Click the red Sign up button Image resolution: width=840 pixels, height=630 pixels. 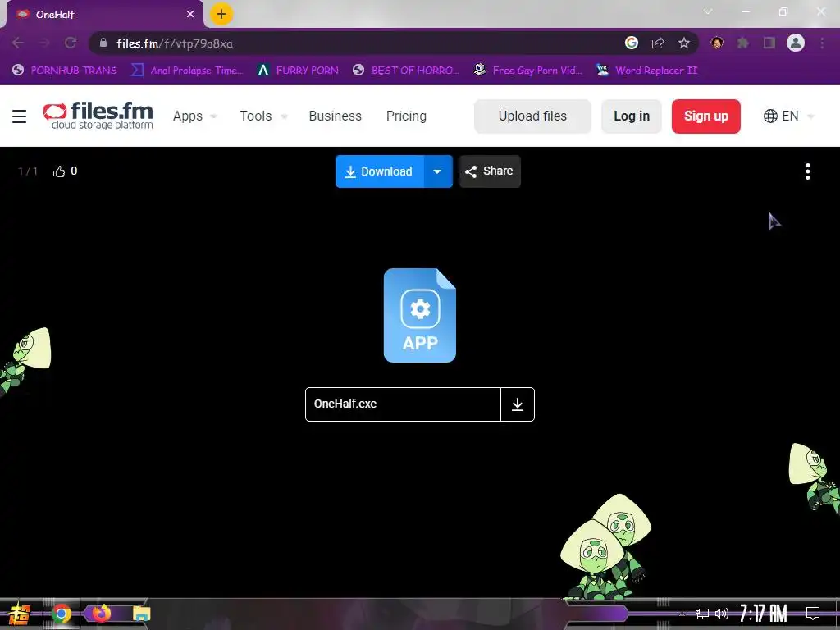pos(706,116)
